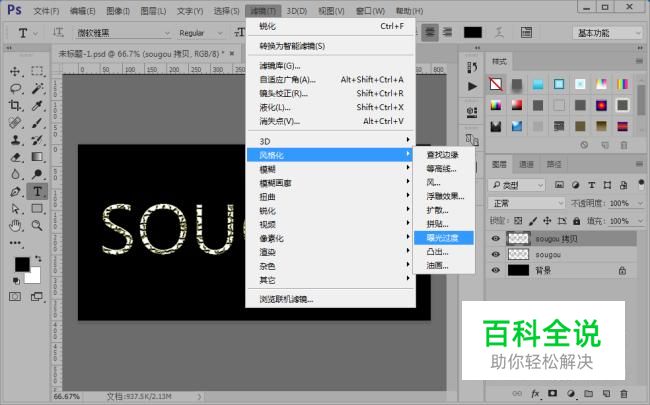Add layer style via fx icon
This screenshot has width=650, height=405.
[535, 393]
